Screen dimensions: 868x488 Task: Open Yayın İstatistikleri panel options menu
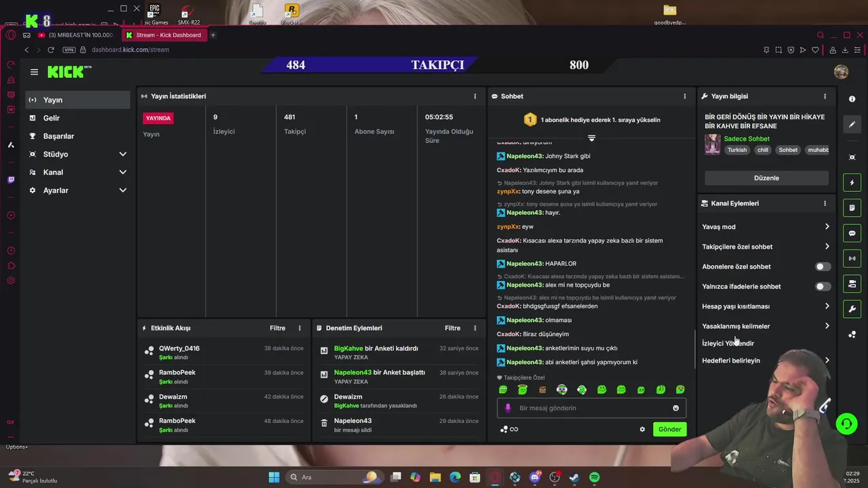[475, 96]
